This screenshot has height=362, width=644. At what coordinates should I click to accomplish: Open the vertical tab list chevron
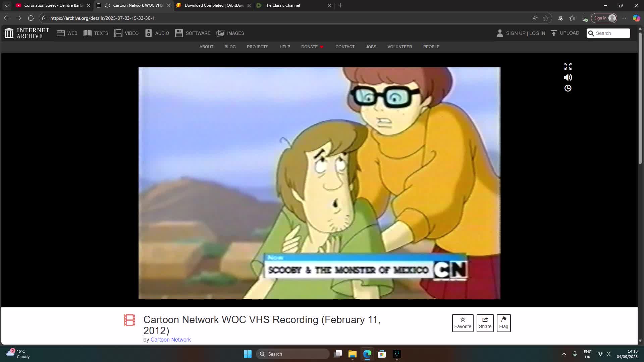point(6,5)
